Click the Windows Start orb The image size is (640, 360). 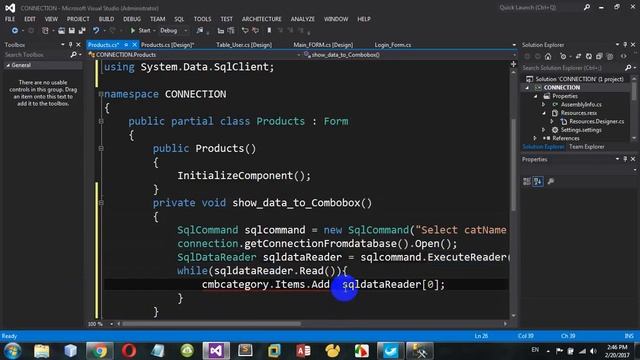coord(13,351)
